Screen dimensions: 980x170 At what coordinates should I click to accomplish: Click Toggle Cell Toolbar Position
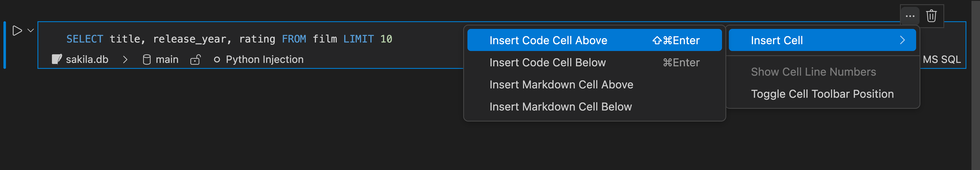pyautogui.click(x=822, y=94)
